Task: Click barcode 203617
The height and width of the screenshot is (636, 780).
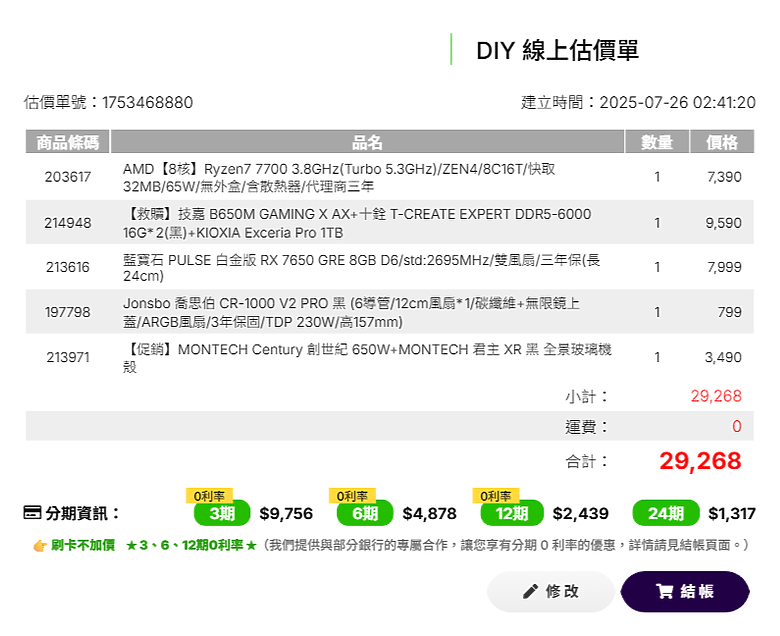Action: click(68, 177)
